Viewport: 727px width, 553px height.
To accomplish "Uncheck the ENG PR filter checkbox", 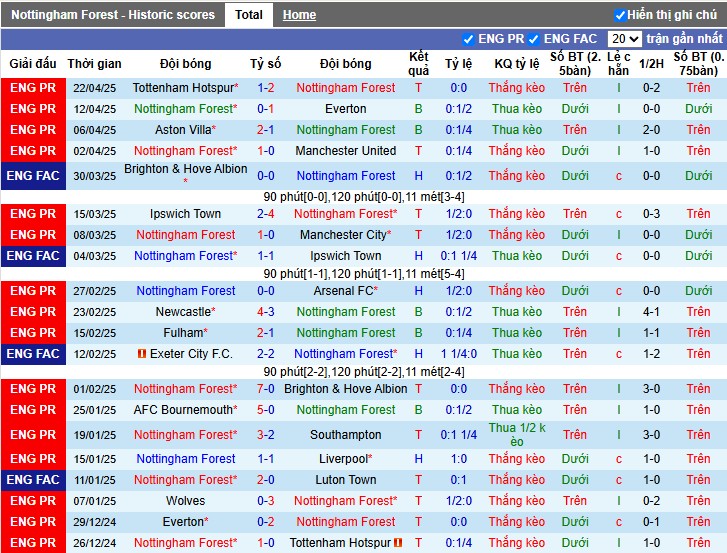I will [x=468, y=39].
